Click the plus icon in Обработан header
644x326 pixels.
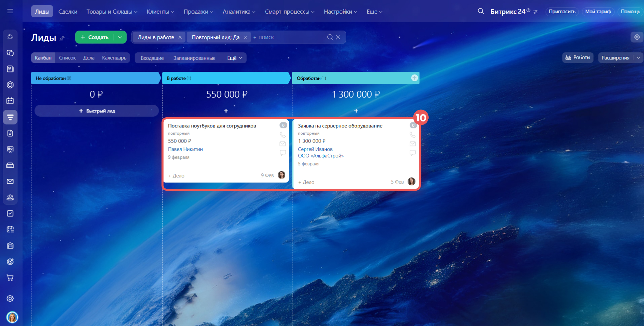(414, 78)
